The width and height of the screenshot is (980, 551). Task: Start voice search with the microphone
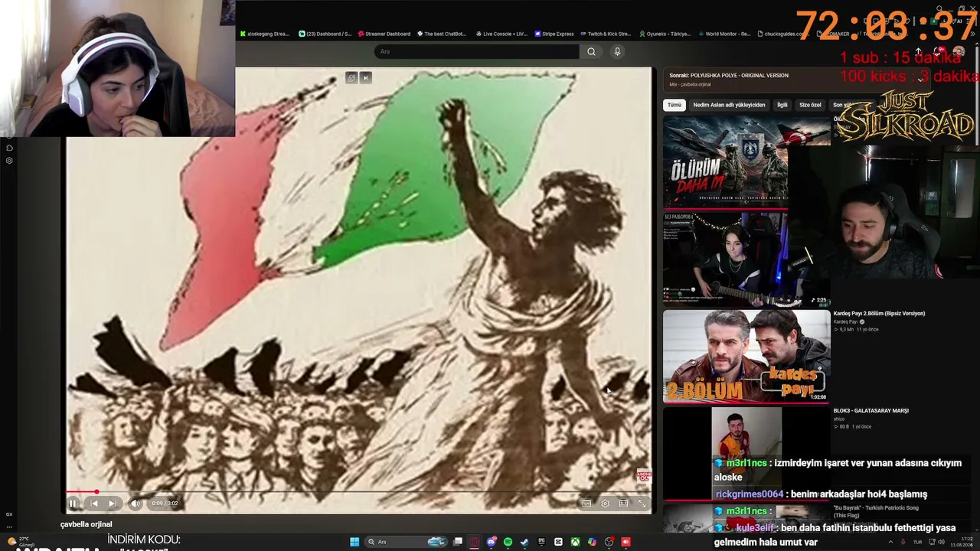(617, 51)
